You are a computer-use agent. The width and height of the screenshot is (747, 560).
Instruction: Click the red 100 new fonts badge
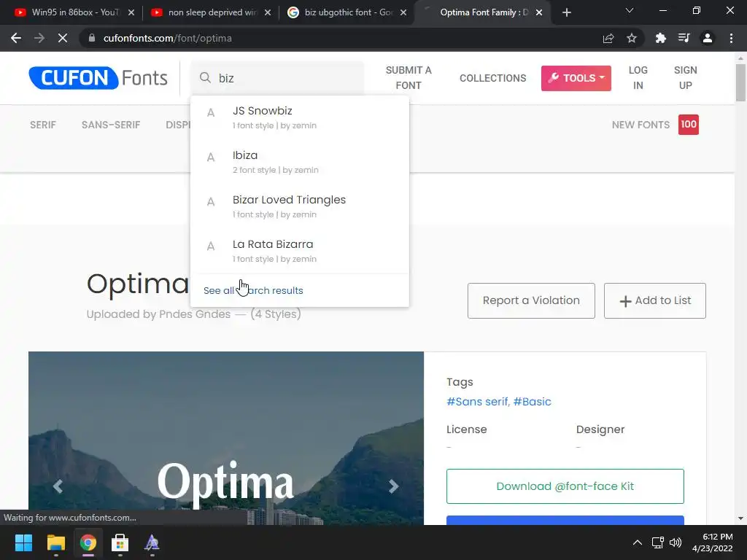point(689,125)
